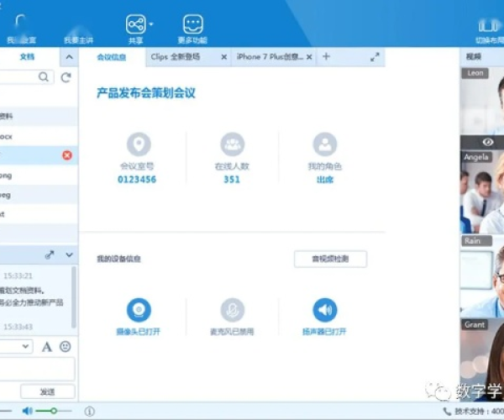504x420 pixels.
Task: Refresh the document list
Action: tap(66, 77)
